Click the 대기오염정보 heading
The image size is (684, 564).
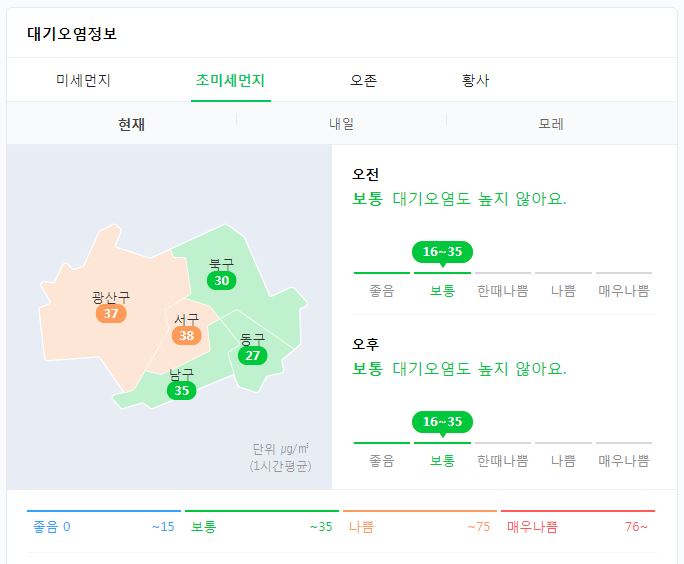(72, 34)
